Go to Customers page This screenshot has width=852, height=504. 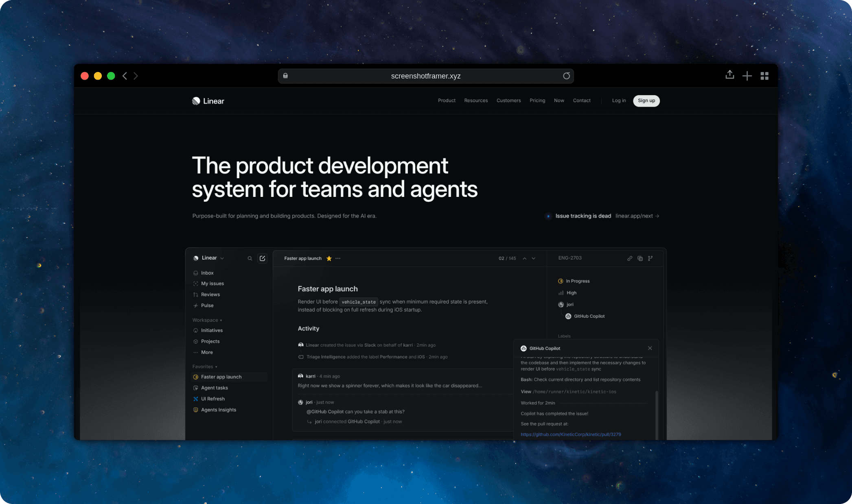(508, 100)
